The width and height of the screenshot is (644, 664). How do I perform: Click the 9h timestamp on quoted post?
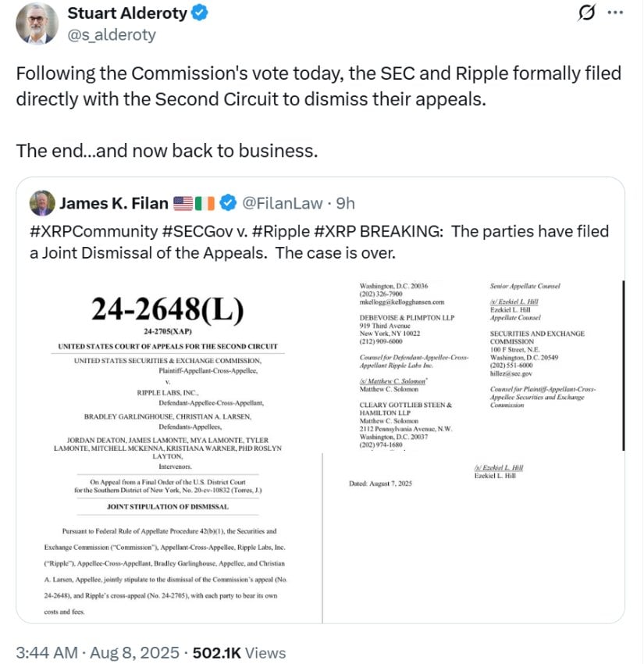(345, 203)
